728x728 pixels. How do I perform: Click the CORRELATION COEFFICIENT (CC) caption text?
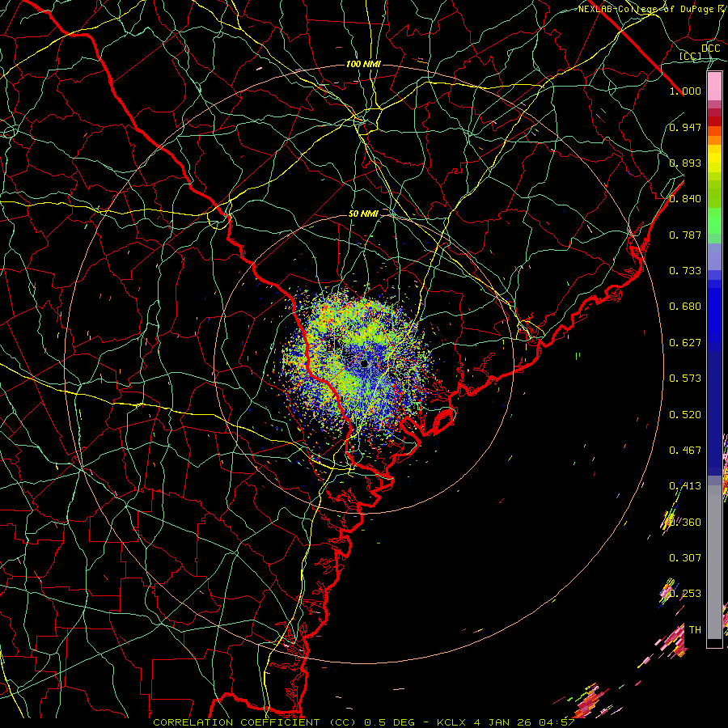click(255, 722)
